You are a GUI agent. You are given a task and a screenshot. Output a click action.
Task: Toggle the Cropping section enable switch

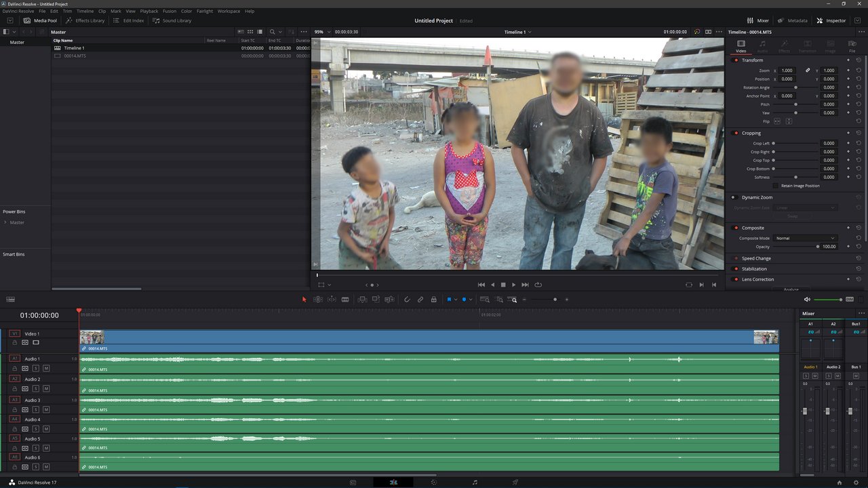736,134
